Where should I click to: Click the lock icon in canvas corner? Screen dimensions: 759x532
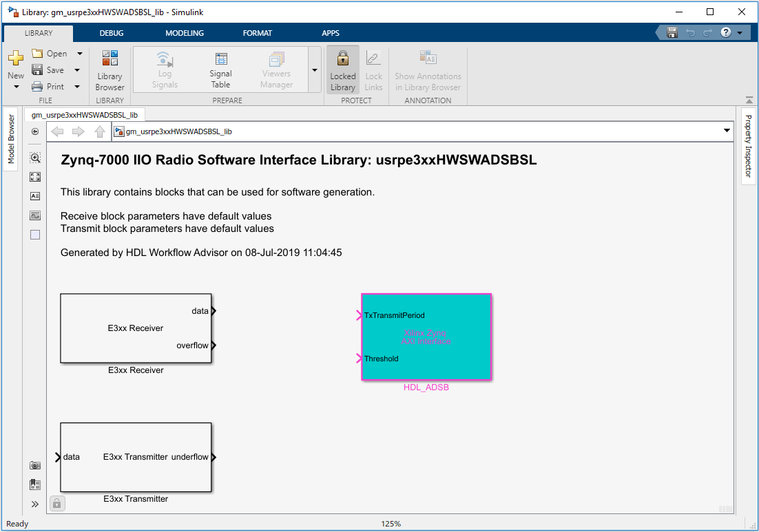click(x=57, y=503)
